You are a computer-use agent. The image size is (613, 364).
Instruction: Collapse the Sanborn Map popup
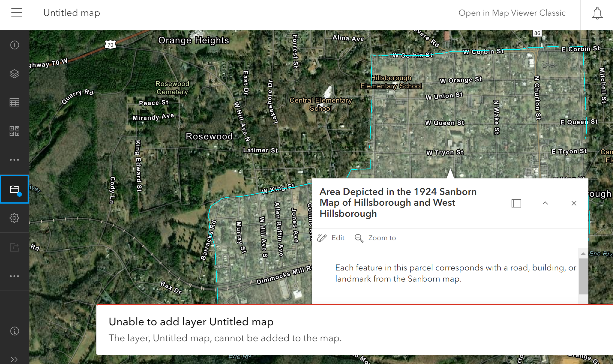(x=545, y=203)
